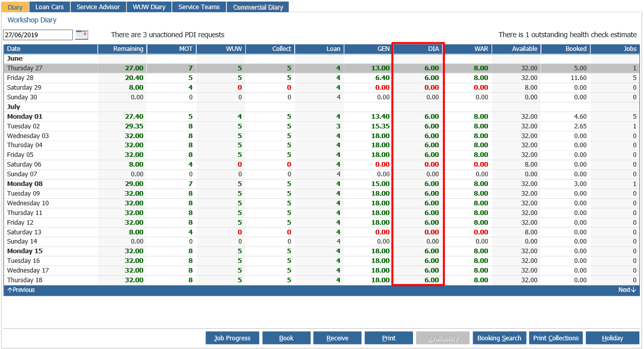Screen dimensions: 644x349
Task: Click the Receive button
Action: point(338,338)
